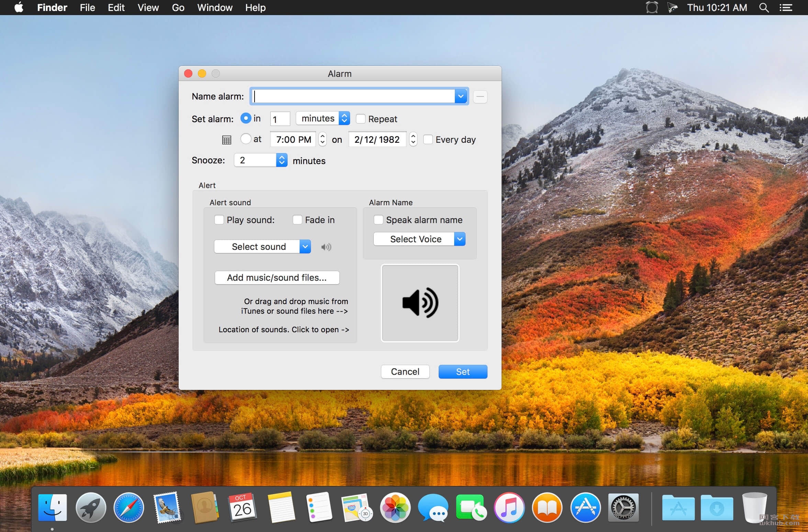
Task: Open the Edit menu
Action: 116,8
